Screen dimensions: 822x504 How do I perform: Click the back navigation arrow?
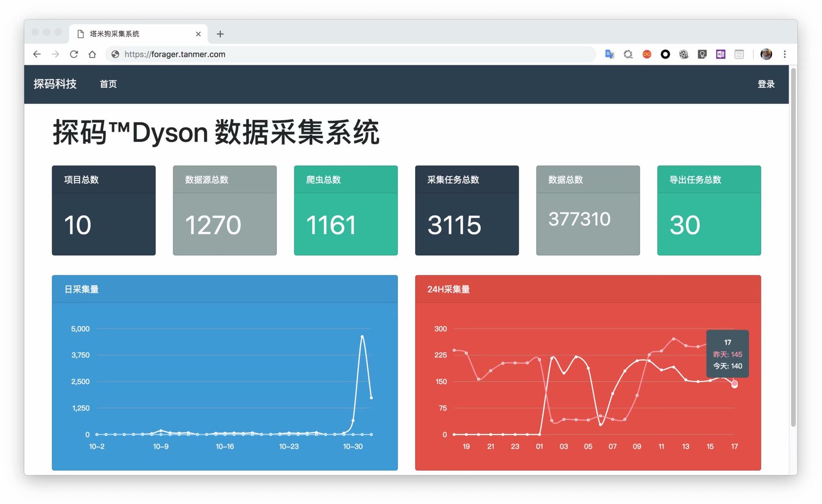point(36,54)
